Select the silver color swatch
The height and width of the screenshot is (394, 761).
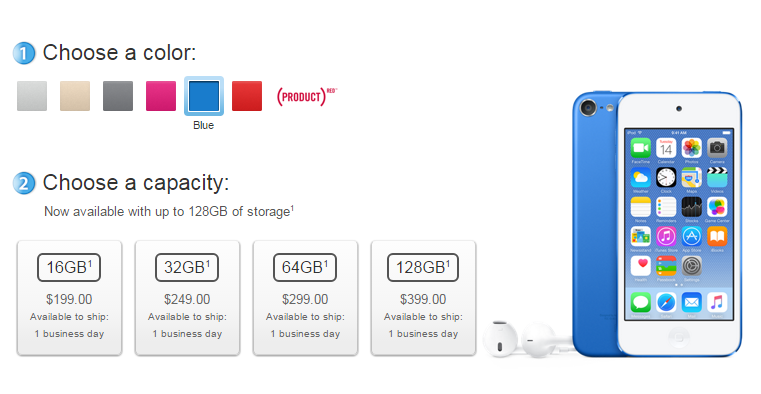[32, 96]
